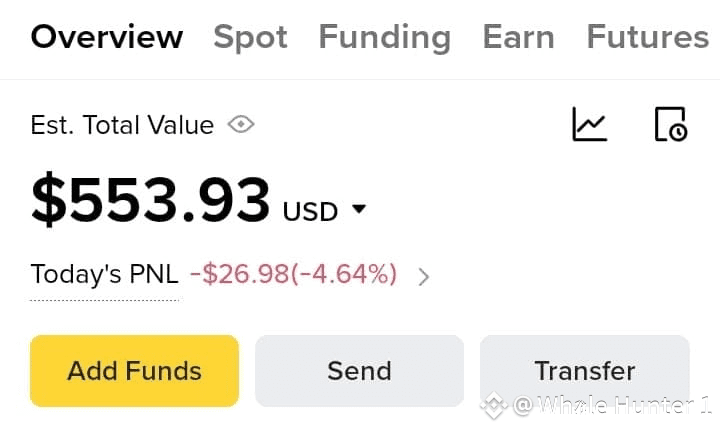The height and width of the screenshot is (431, 720).
Task: Click the Add Funds button
Action: click(x=134, y=371)
